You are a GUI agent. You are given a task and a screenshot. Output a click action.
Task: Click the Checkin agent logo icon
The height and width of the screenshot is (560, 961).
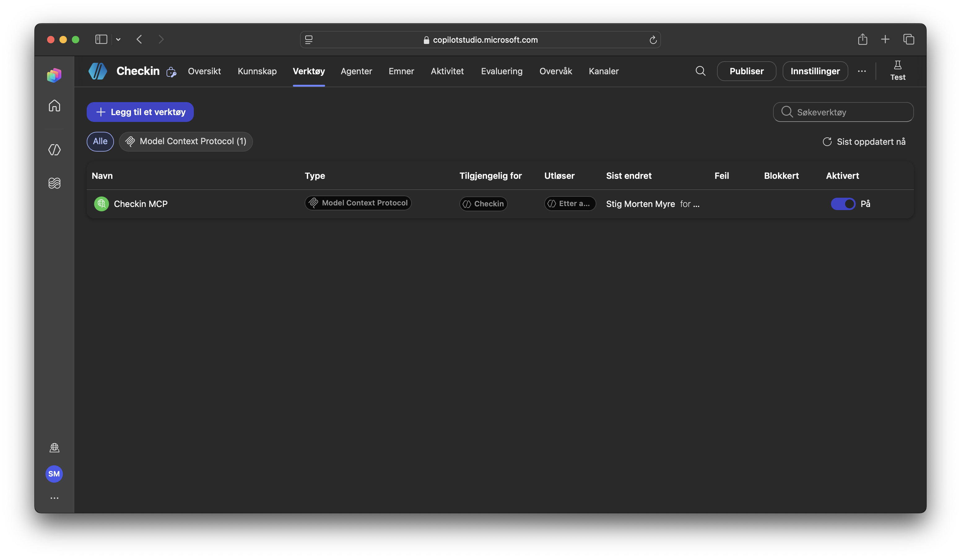(x=98, y=71)
